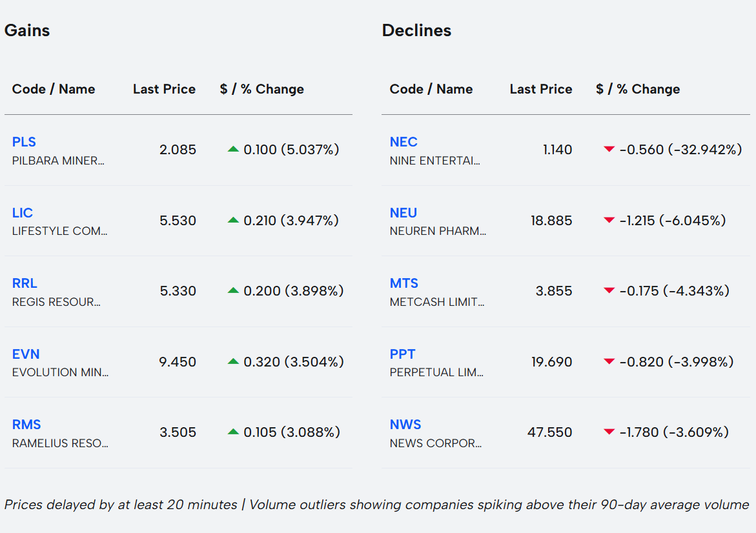Select the LIC Lifestyle Communities link

[x=23, y=213]
